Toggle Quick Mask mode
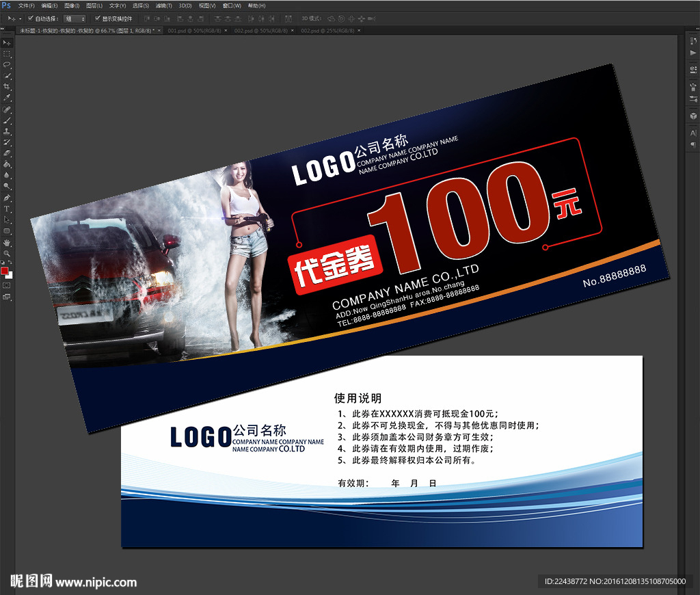This screenshot has height=595, width=700. tap(7, 285)
